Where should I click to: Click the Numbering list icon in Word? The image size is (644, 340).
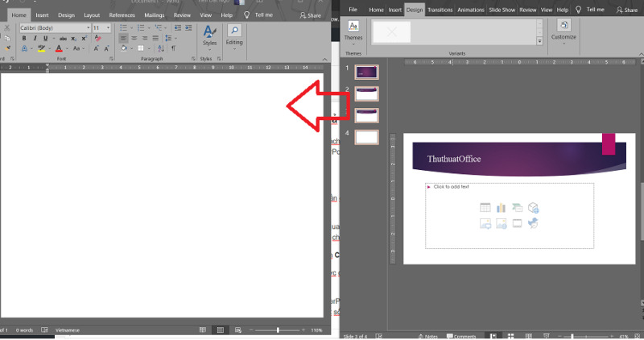(141, 28)
